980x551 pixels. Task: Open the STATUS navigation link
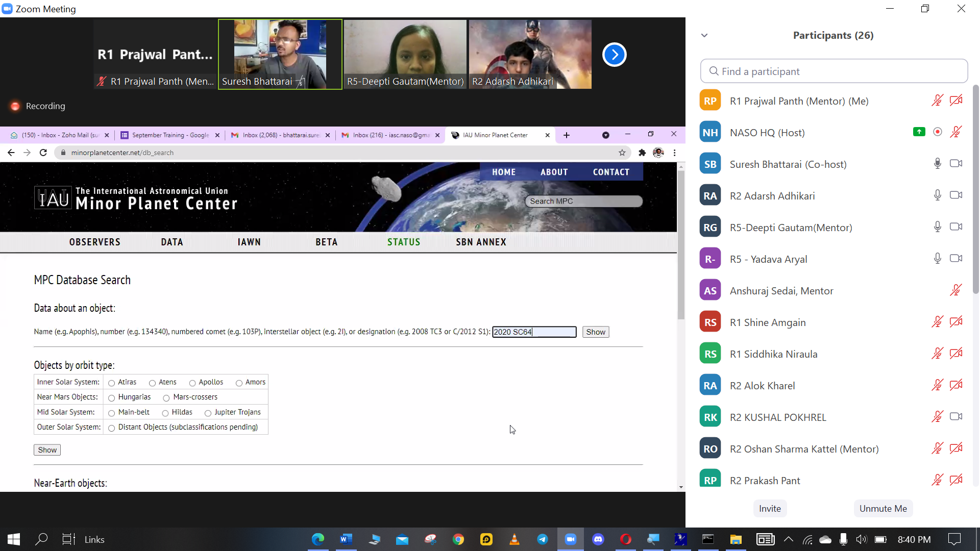[404, 242]
